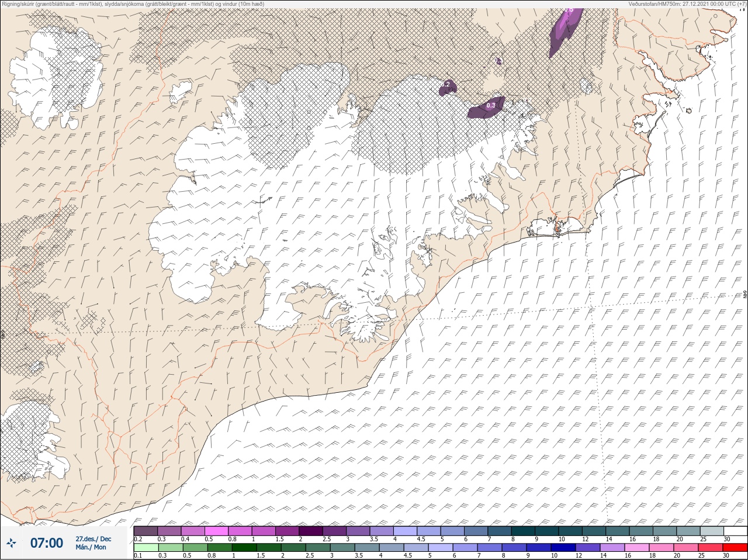Select pale green bottom legend swatch at 0.1
This screenshot has height=560, width=748.
pos(146,548)
